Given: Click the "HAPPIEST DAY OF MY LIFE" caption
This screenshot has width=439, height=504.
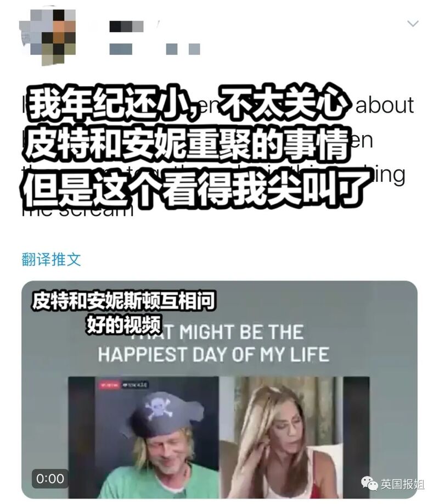Looking at the screenshot, I should pos(213,354).
